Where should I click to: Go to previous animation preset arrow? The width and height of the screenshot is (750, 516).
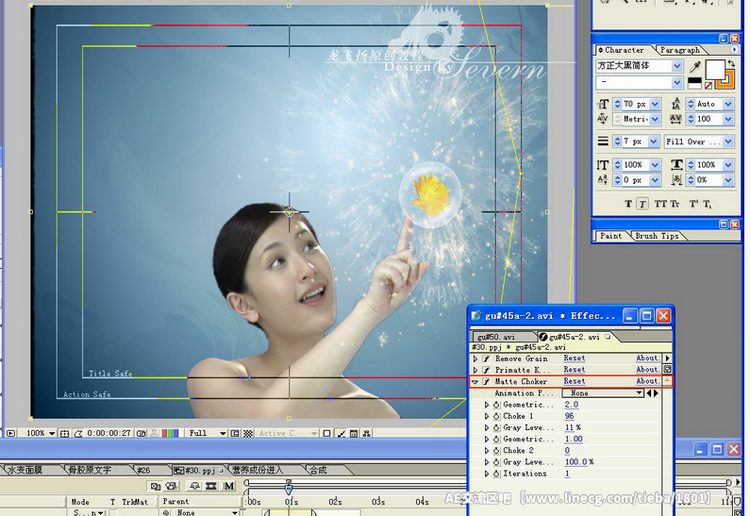click(649, 393)
